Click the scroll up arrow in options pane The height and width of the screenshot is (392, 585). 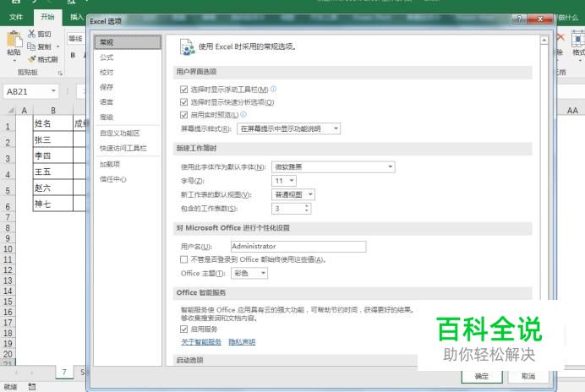click(544, 41)
